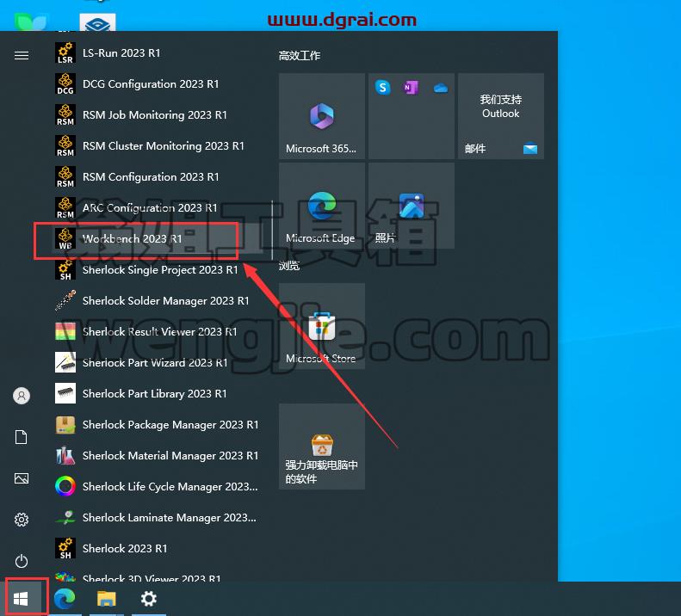Open the user account menu in sidebar
The width and height of the screenshot is (681, 616).
pyautogui.click(x=22, y=396)
